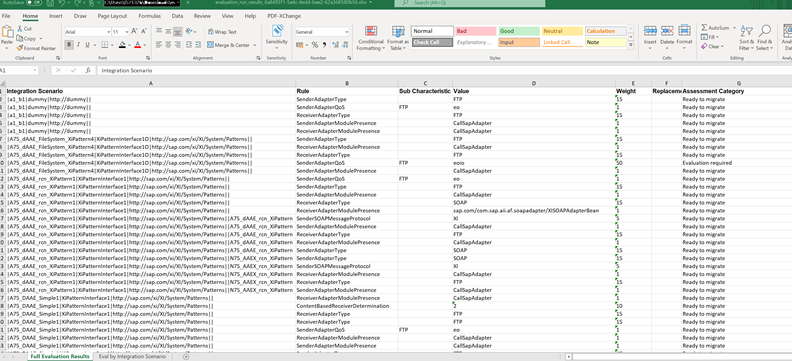
Task: Open Conditional Formatting menu
Action: pyautogui.click(x=371, y=38)
